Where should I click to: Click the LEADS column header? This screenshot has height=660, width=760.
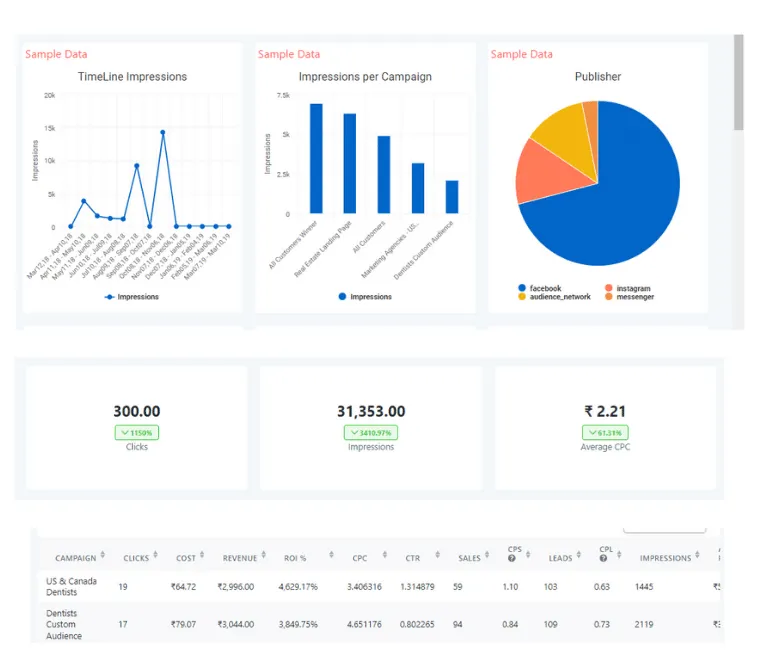coord(560,558)
